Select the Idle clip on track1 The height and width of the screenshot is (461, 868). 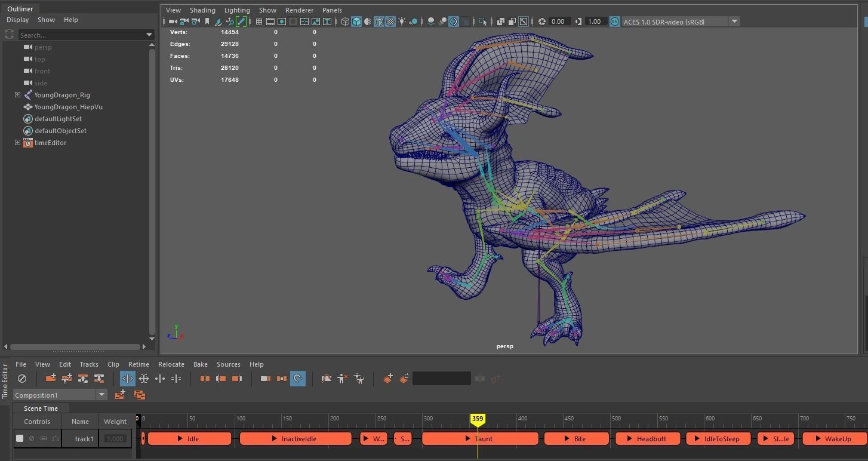189,438
